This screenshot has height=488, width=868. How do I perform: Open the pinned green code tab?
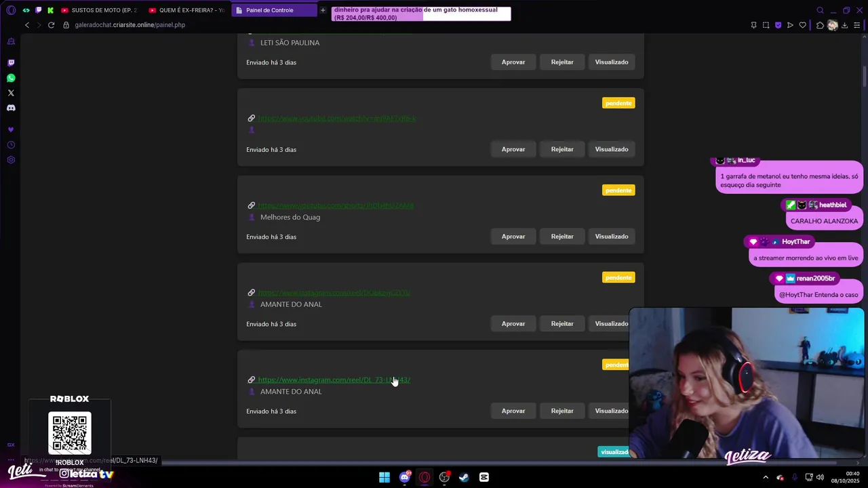tap(26, 10)
